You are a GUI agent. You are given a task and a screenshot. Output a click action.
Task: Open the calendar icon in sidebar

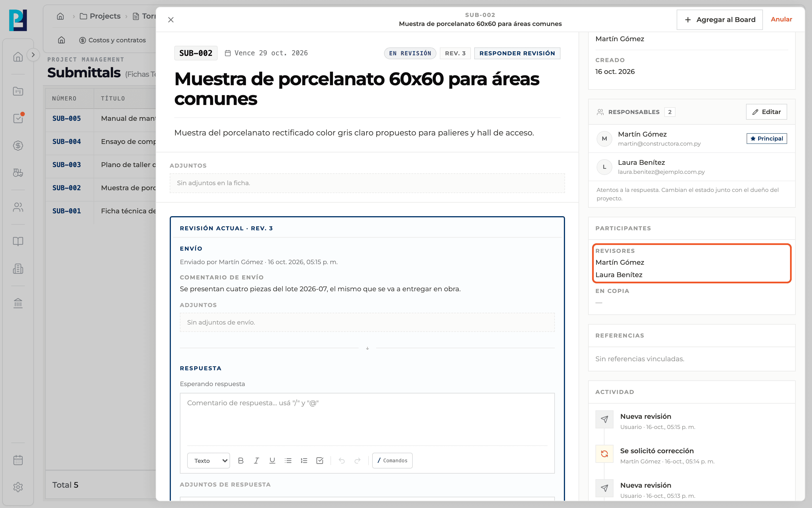point(18,460)
